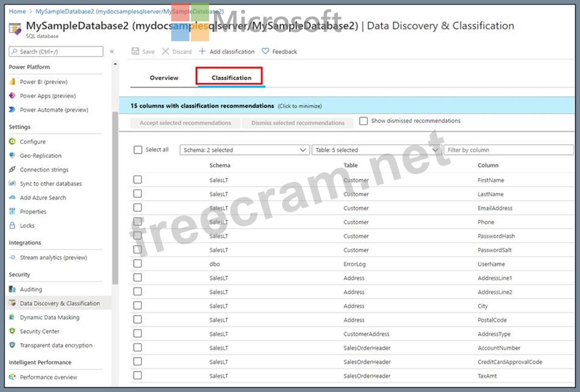Click the sidebar scrollbar up arrow

pyautogui.click(x=115, y=64)
